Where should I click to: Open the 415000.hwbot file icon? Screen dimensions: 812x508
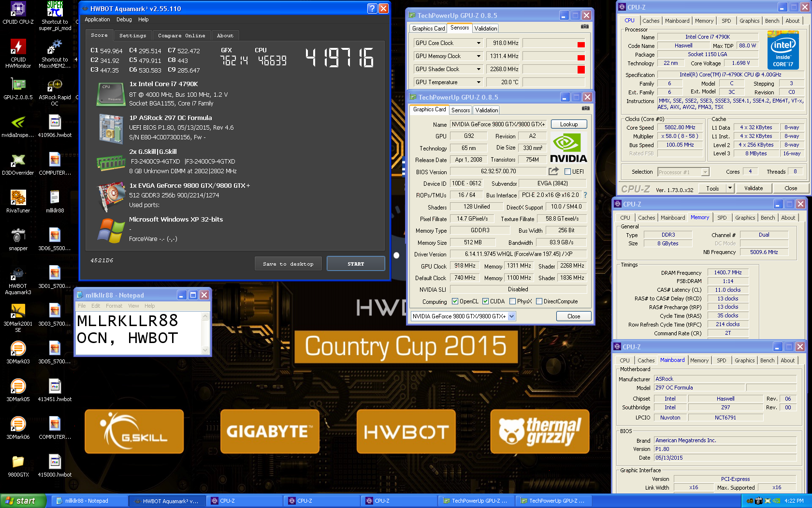point(55,466)
